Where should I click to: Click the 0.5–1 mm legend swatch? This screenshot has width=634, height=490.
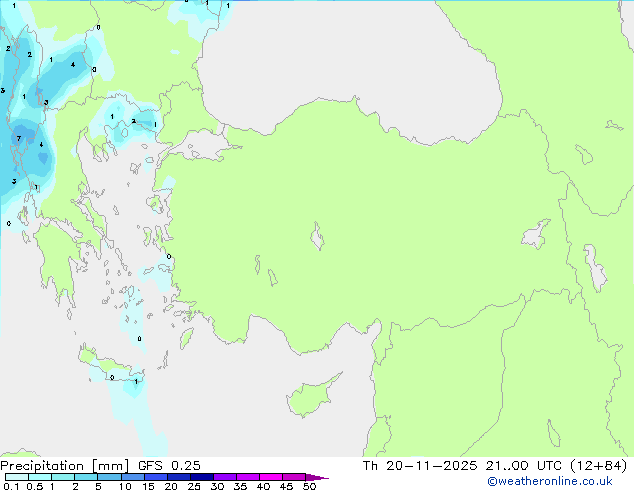40,477
